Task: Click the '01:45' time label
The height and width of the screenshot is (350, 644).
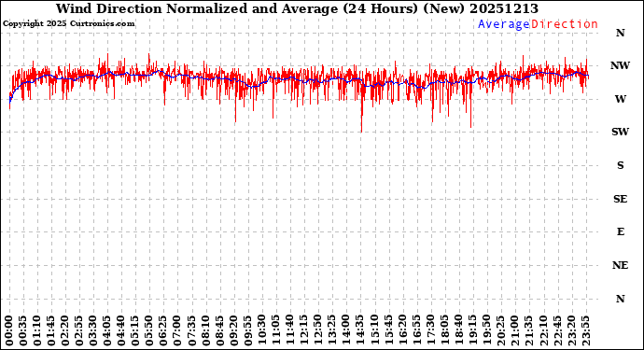Action: (51, 330)
